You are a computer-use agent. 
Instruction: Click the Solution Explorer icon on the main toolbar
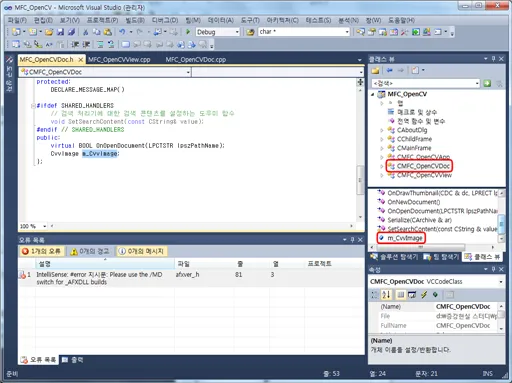point(360,32)
